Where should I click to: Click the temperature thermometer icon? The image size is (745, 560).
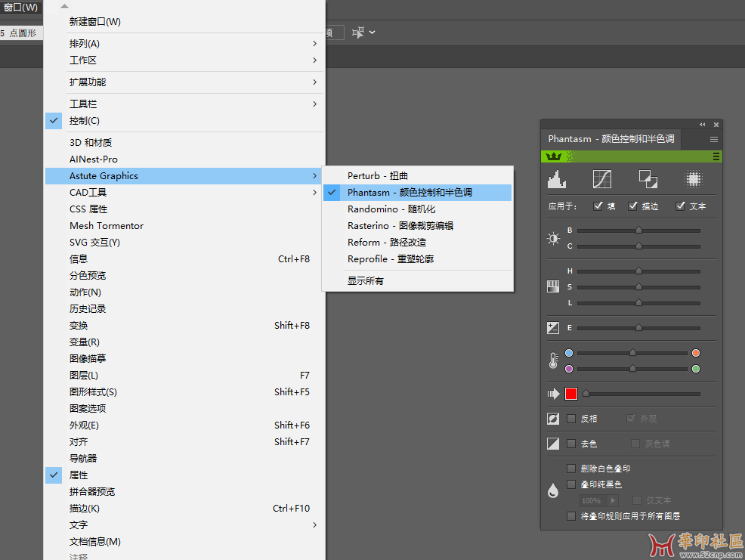(x=553, y=360)
